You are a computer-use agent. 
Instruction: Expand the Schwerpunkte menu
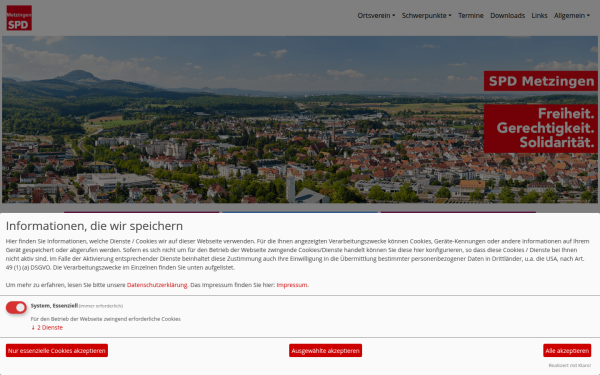point(426,16)
